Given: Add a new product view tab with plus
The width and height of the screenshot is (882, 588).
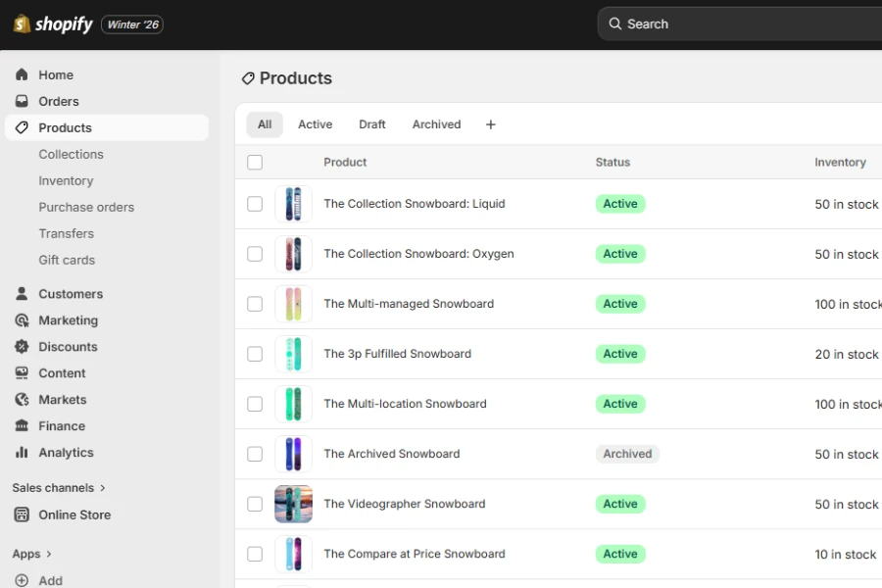Looking at the screenshot, I should pos(490,124).
